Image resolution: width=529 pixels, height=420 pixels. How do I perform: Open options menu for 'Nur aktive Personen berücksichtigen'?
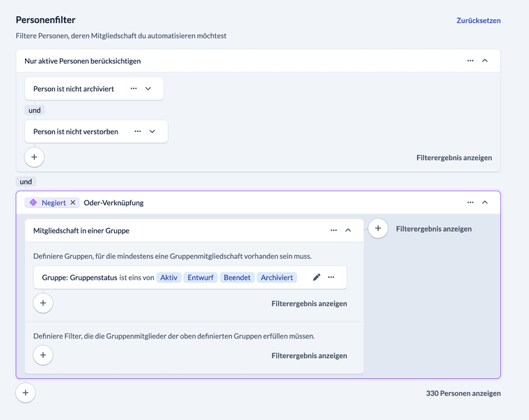point(471,60)
